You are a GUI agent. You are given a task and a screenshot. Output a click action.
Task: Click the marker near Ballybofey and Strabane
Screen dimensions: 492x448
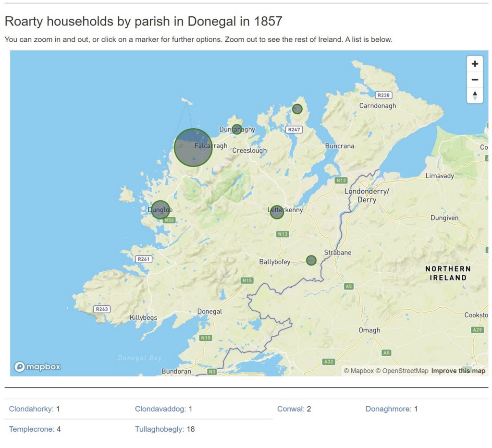(x=311, y=260)
